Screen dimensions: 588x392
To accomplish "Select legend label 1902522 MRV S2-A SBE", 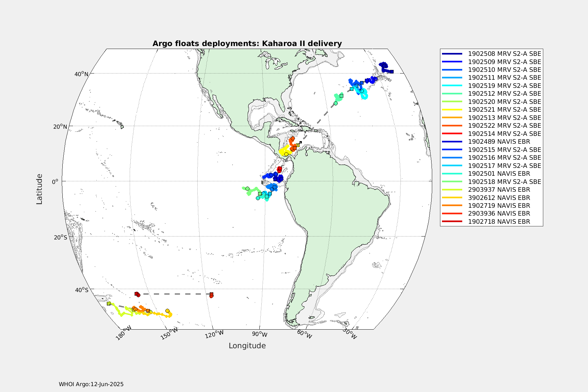I will click(505, 125).
